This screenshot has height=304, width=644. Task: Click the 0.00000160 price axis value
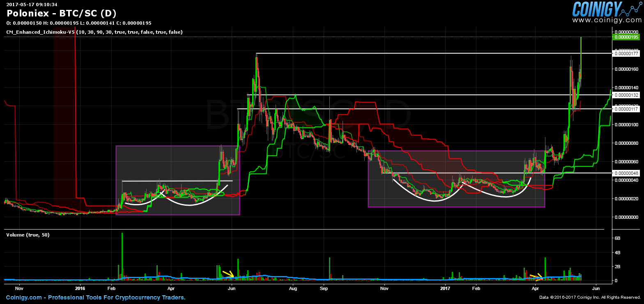626,69
